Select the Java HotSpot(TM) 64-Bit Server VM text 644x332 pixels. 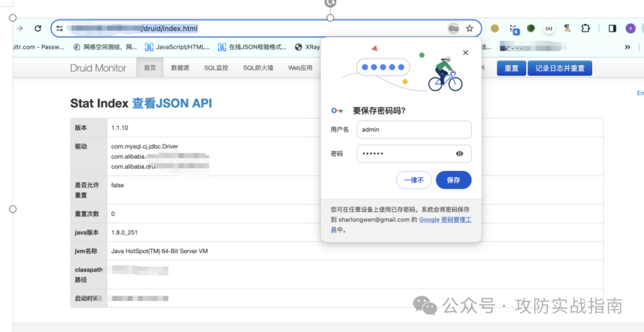coord(159,251)
